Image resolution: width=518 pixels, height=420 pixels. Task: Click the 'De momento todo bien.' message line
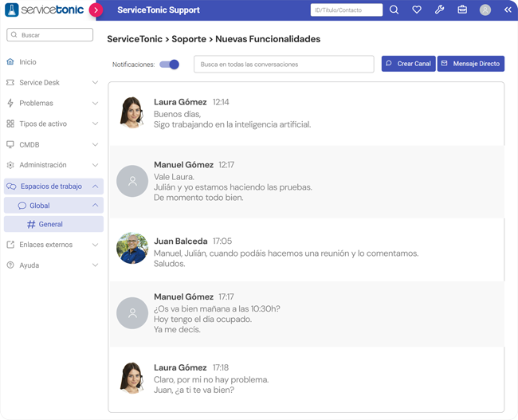coord(198,198)
